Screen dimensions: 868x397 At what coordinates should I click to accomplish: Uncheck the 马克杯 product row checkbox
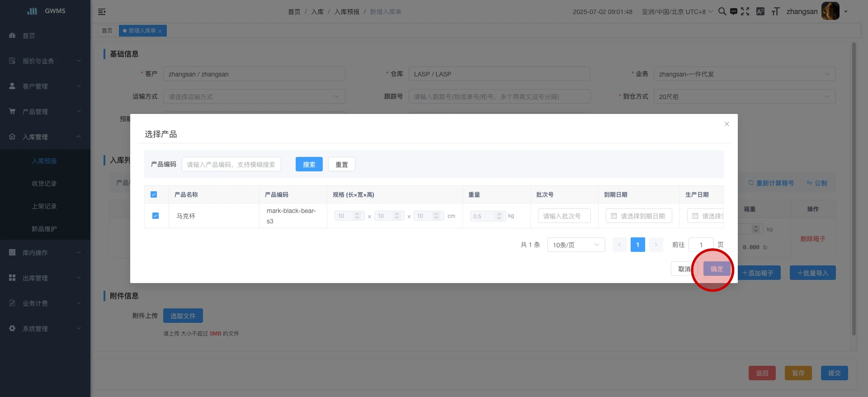pos(156,216)
